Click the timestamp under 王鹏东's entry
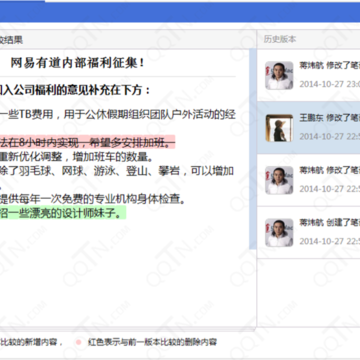360x360 pixels. (330, 136)
